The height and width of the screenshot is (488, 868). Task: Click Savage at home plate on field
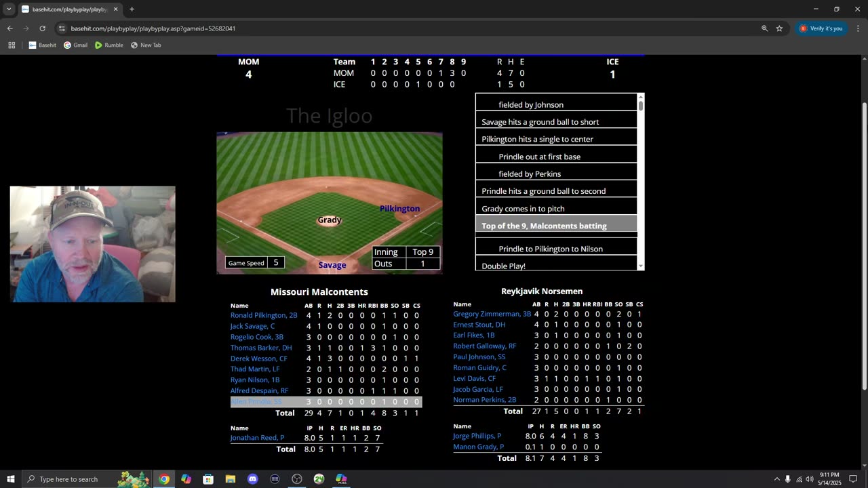coord(332,265)
